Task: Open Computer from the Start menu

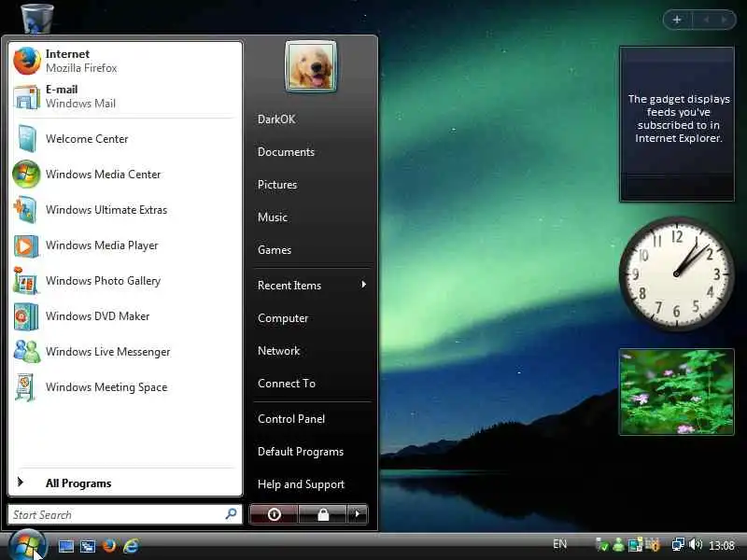Action: pyautogui.click(x=312, y=318)
